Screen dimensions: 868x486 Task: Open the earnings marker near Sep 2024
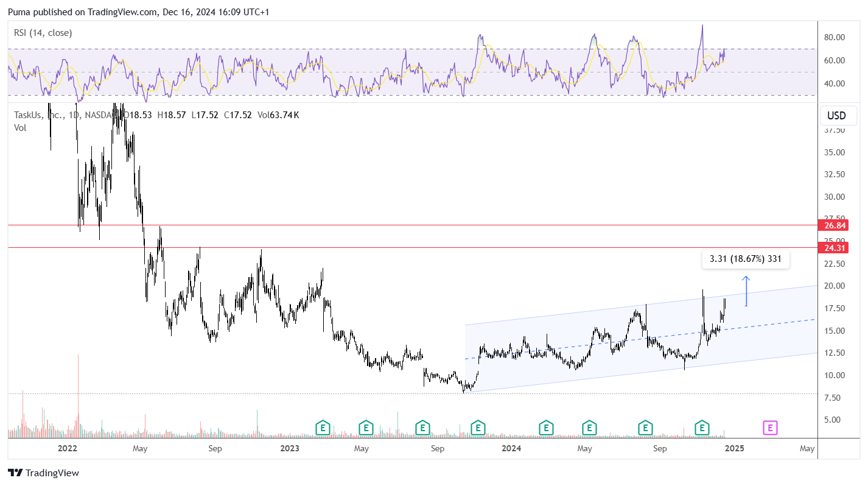click(x=645, y=428)
